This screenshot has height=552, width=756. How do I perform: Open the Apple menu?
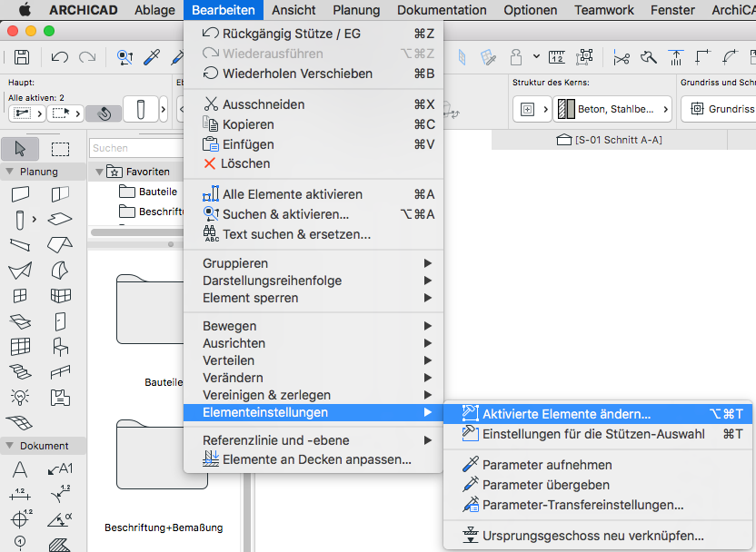(x=25, y=10)
